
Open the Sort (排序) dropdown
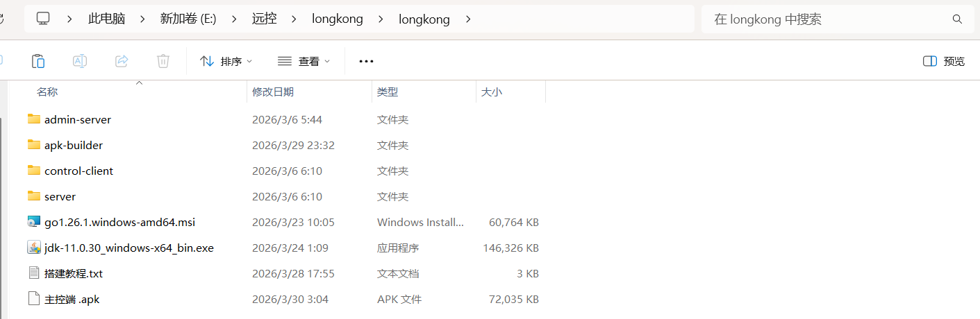point(226,61)
